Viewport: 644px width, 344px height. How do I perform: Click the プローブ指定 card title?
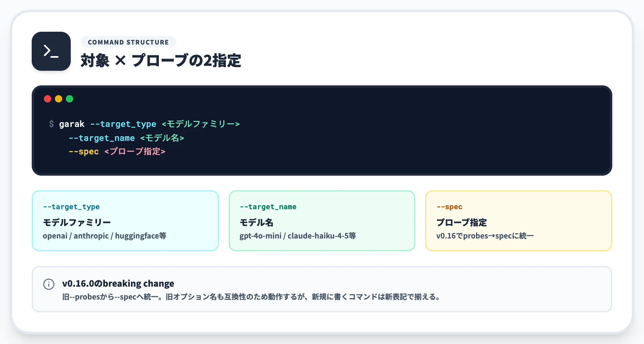462,222
